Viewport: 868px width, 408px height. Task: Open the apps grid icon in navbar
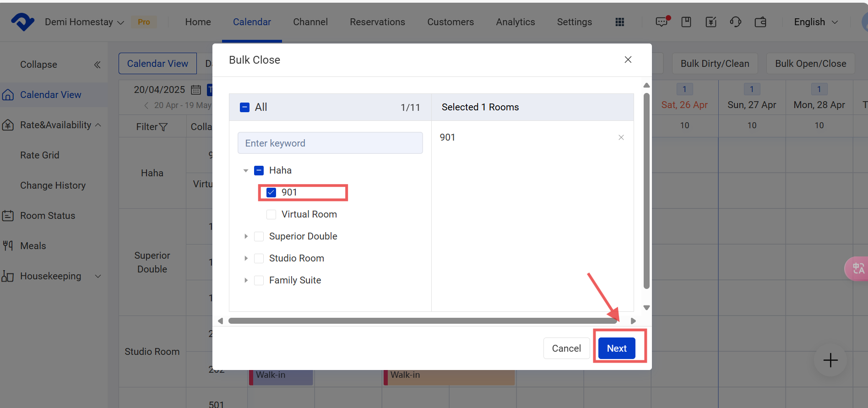pos(619,22)
